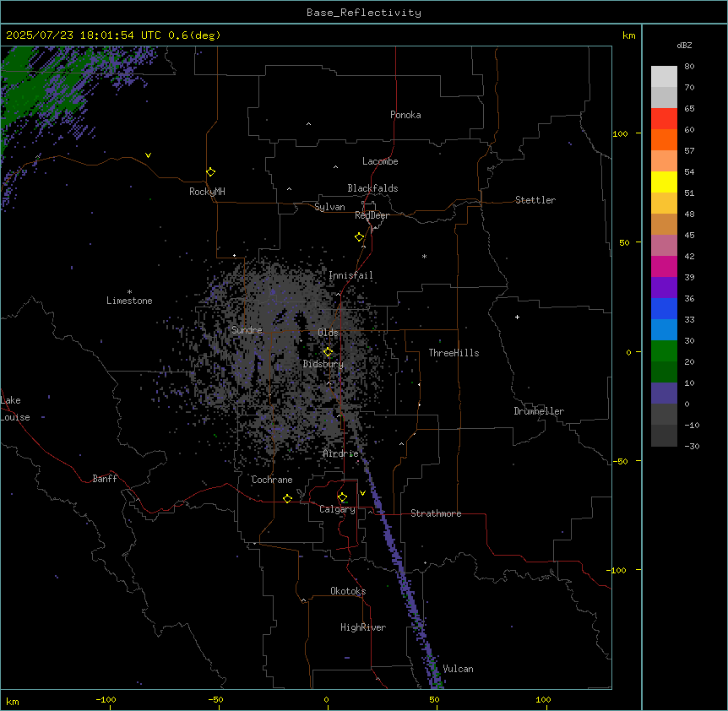
Task: Select the Cochrane town label
Action: 272,480
